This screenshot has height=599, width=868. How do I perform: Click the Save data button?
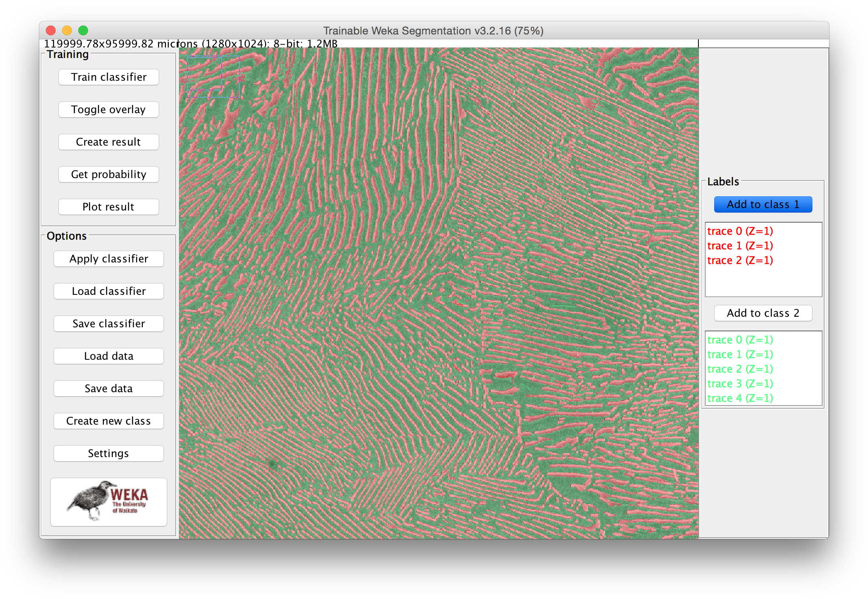click(108, 389)
